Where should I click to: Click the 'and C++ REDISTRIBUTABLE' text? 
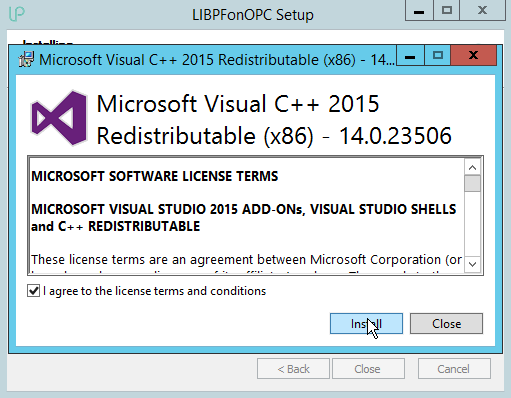pos(115,227)
